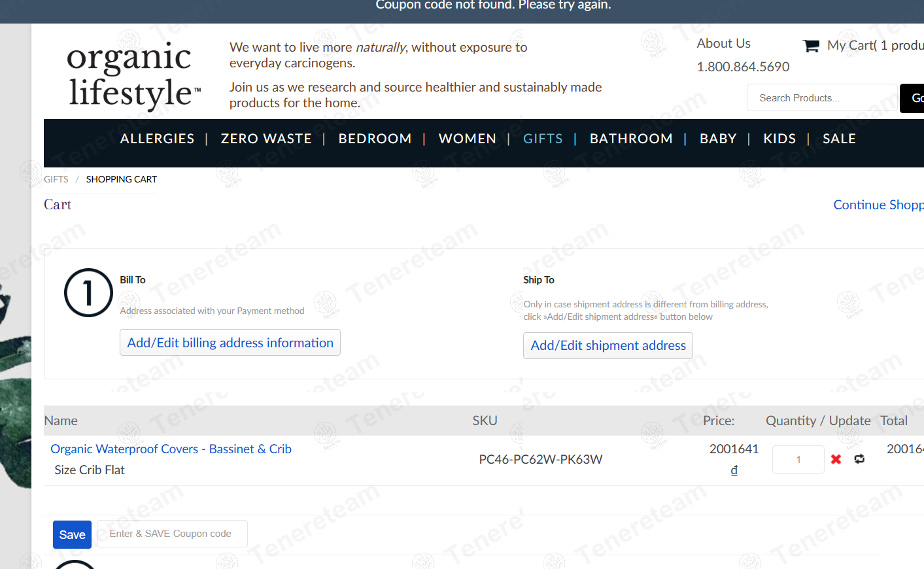Click the SHOPPING CART breadcrumb text
This screenshot has height=569, width=924.
[122, 179]
